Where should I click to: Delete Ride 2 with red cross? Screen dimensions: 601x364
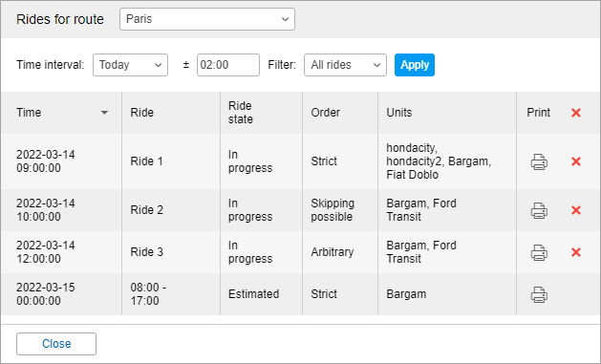click(x=576, y=210)
